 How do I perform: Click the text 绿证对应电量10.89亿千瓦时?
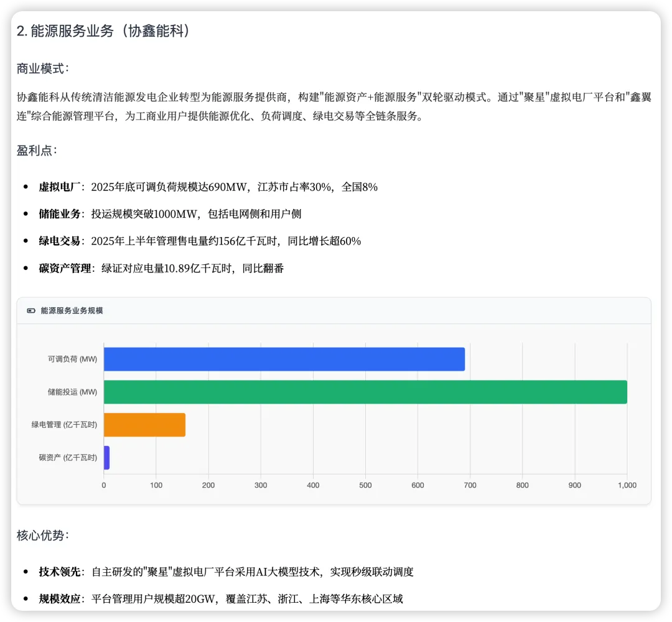tap(166, 269)
